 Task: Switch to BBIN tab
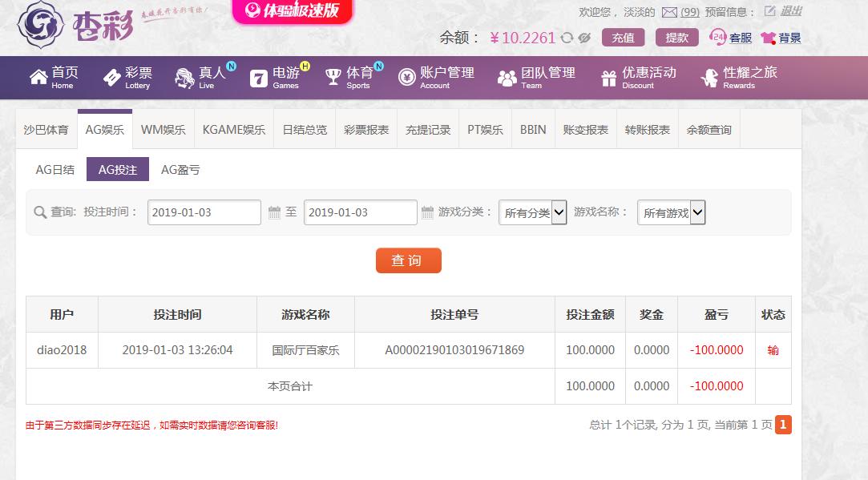(533, 130)
